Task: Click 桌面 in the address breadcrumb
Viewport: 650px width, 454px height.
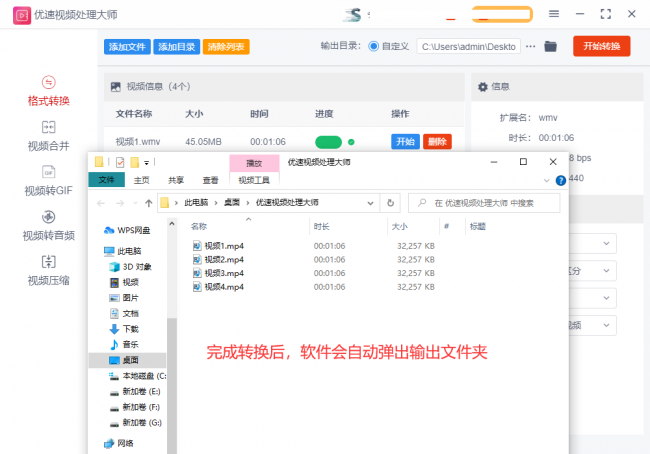Action: coord(232,202)
